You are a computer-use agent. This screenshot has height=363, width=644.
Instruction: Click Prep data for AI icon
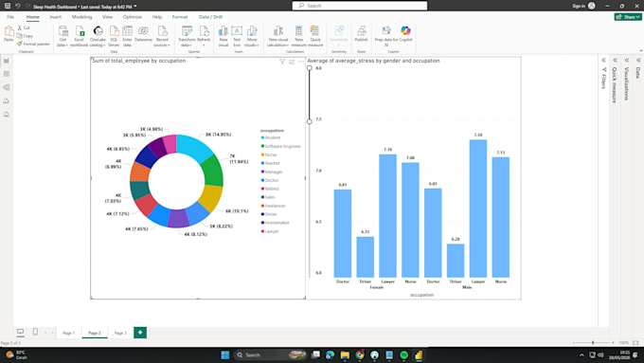click(x=386, y=37)
